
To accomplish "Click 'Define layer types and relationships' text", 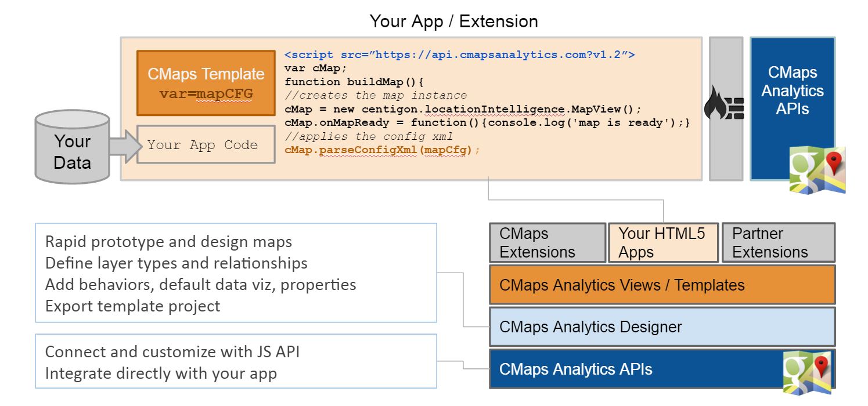I will coord(177,263).
